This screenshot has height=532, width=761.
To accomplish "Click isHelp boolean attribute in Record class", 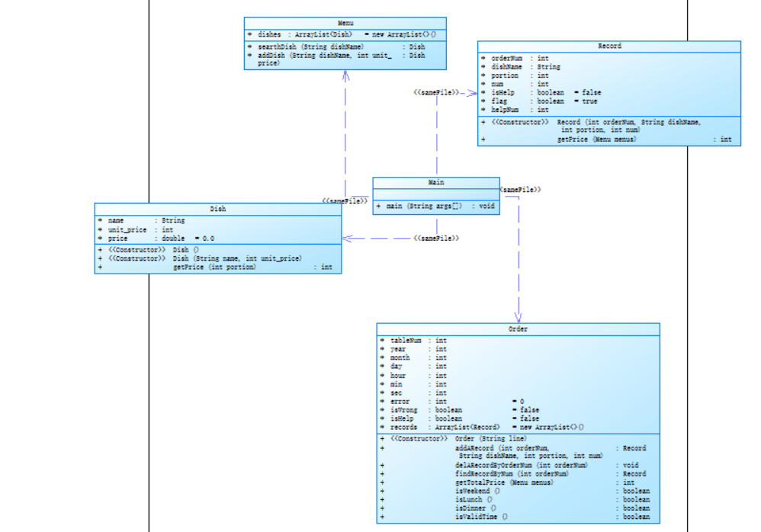I will click(541, 93).
